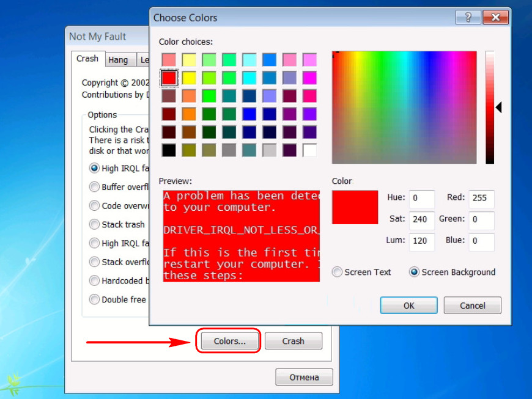Cancel the Choose Colors dialog
Screen dimensions: 532x399
472,306
